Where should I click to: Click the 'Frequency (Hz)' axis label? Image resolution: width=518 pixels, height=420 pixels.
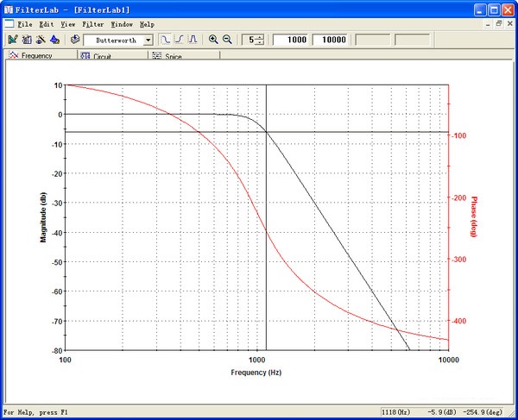(x=256, y=373)
